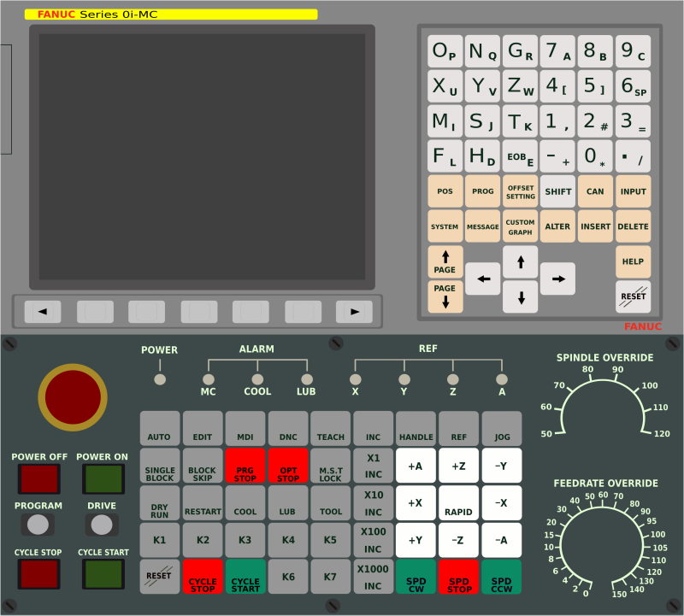This screenshot has height=616, width=684.
Task: Toggle the red PRG STOP key
Action: [x=245, y=466]
